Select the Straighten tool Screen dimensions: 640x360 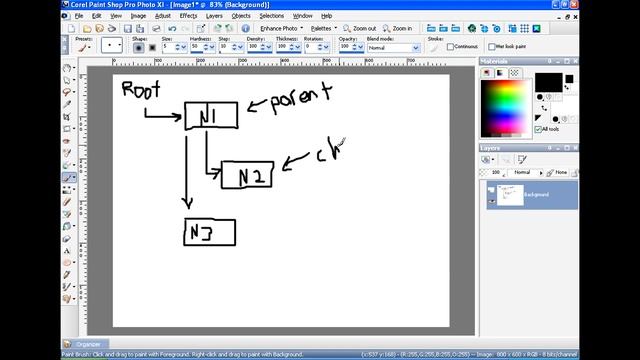click(67, 129)
